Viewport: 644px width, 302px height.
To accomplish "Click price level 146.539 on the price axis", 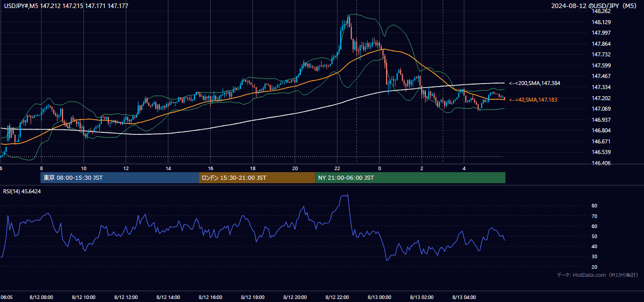I will click(601, 152).
